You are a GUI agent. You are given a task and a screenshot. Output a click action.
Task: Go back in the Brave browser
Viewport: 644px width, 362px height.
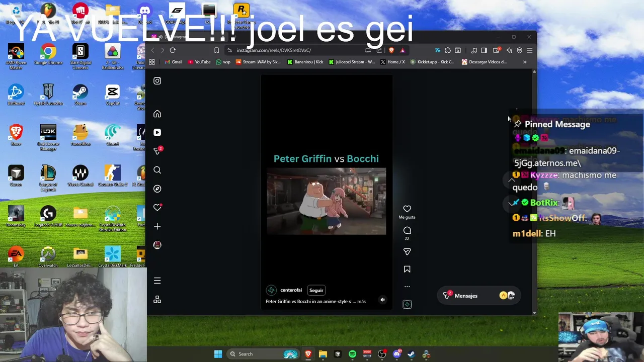(152, 50)
